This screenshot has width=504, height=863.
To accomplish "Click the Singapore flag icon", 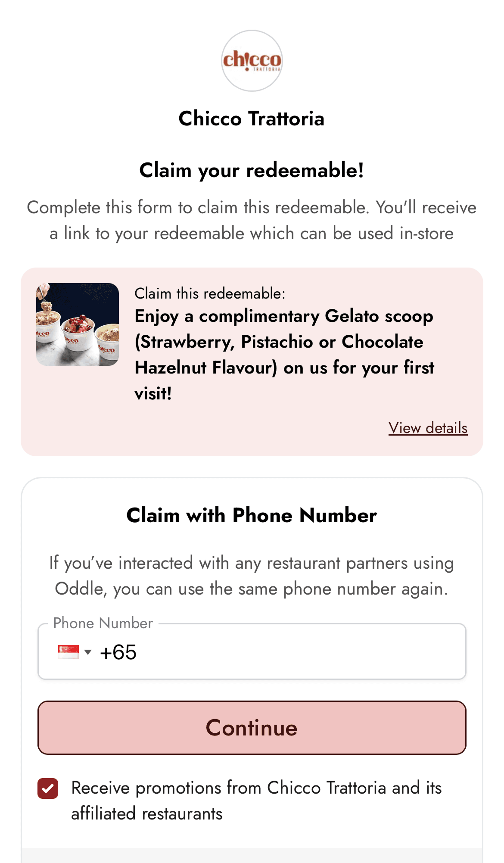I will 68,652.
